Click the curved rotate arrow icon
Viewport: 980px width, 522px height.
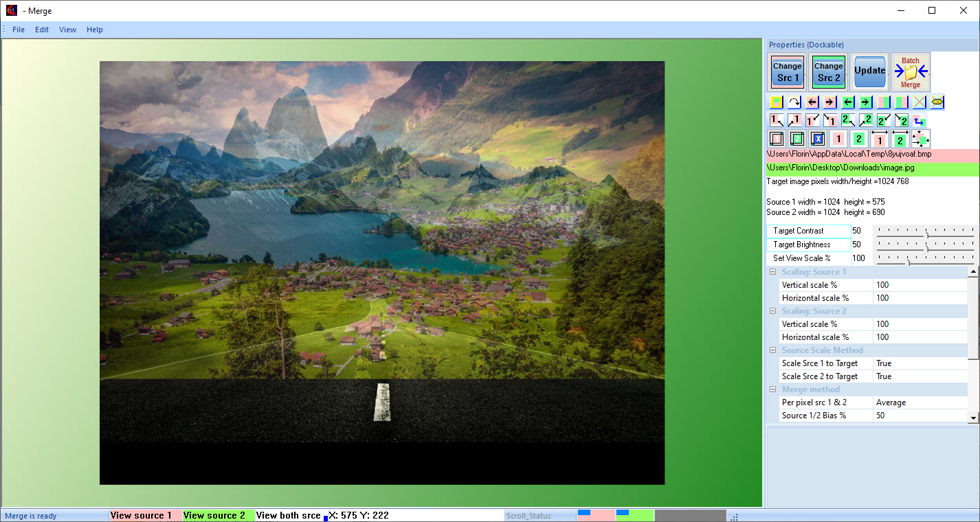pyautogui.click(x=794, y=102)
